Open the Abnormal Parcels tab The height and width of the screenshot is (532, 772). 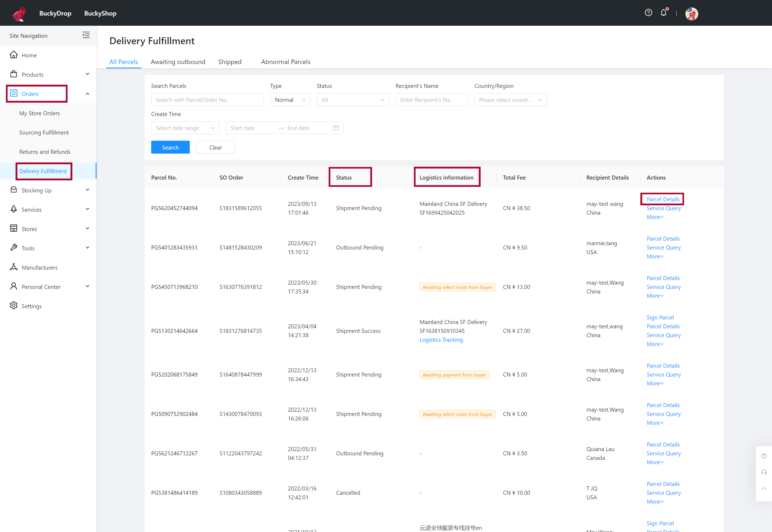click(286, 62)
